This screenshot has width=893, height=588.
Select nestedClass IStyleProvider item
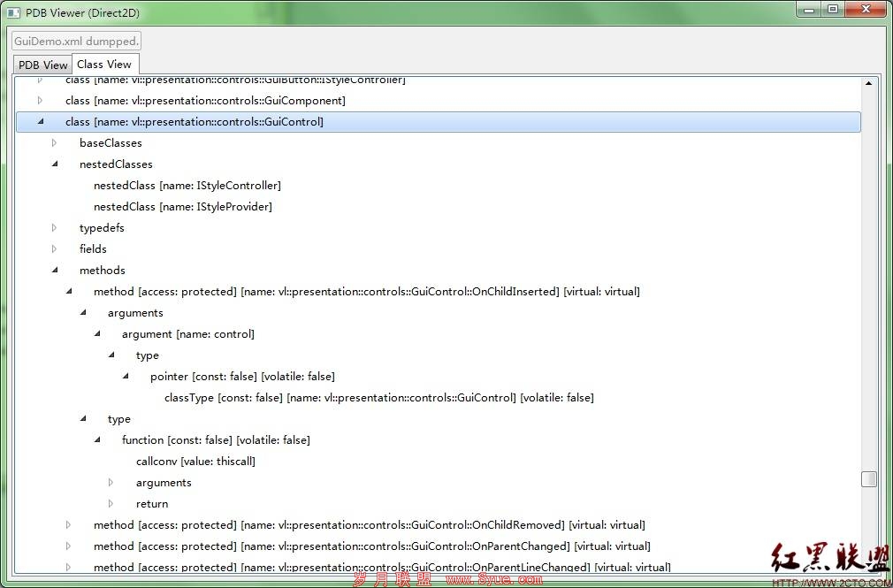[183, 206]
